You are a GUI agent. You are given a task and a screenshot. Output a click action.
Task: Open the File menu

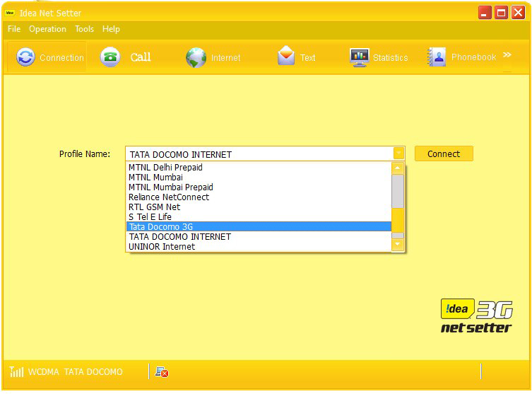point(14,29)
